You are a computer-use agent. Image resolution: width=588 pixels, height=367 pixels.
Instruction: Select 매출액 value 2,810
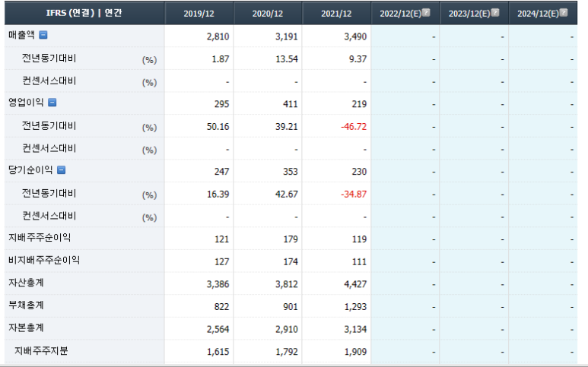(218, 36)
